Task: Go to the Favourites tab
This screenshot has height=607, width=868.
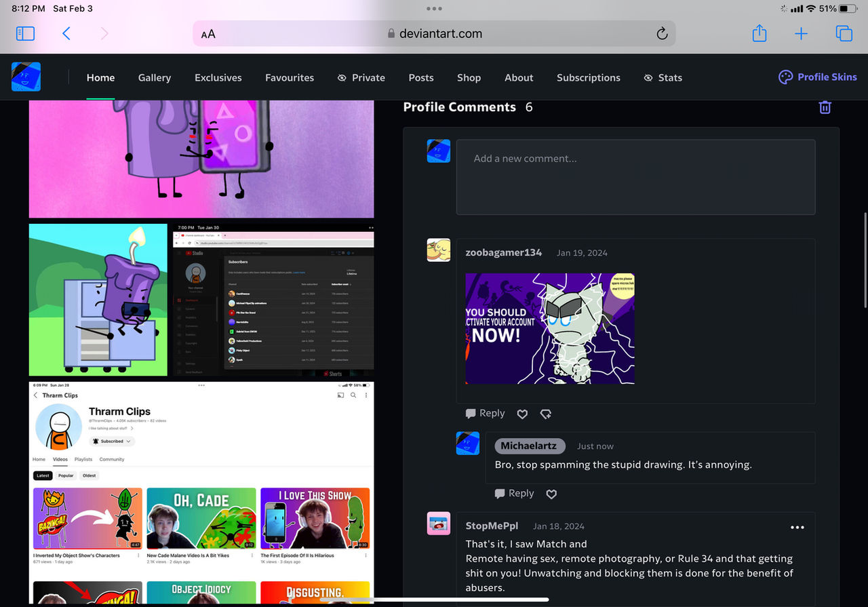Action: pos(290,77)
